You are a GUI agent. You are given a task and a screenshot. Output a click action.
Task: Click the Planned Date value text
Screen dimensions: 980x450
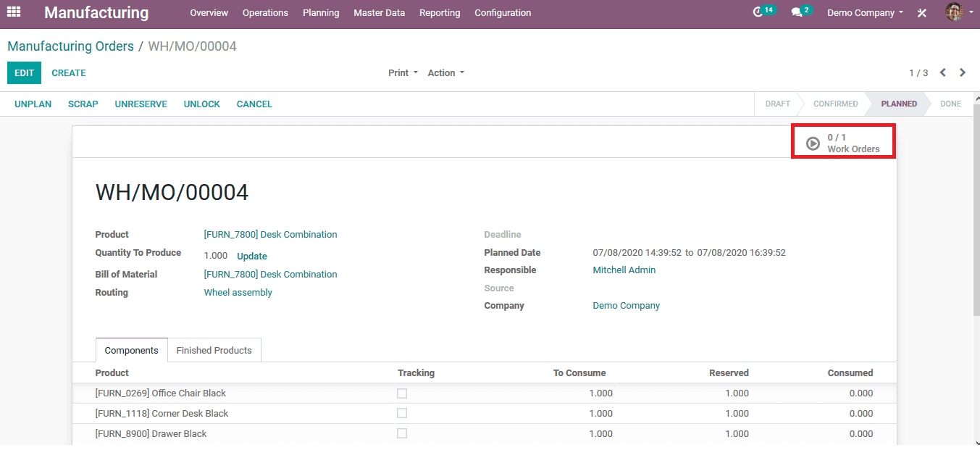(690, 253)
